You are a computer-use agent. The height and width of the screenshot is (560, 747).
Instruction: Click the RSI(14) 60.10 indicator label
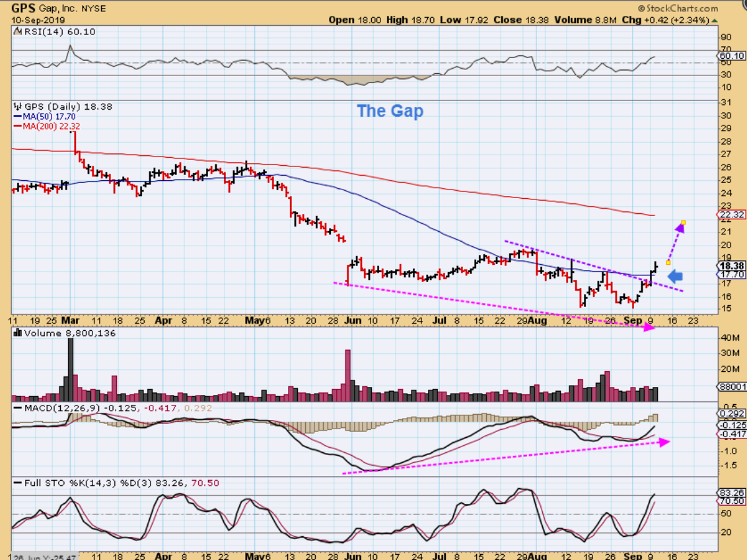59,32
